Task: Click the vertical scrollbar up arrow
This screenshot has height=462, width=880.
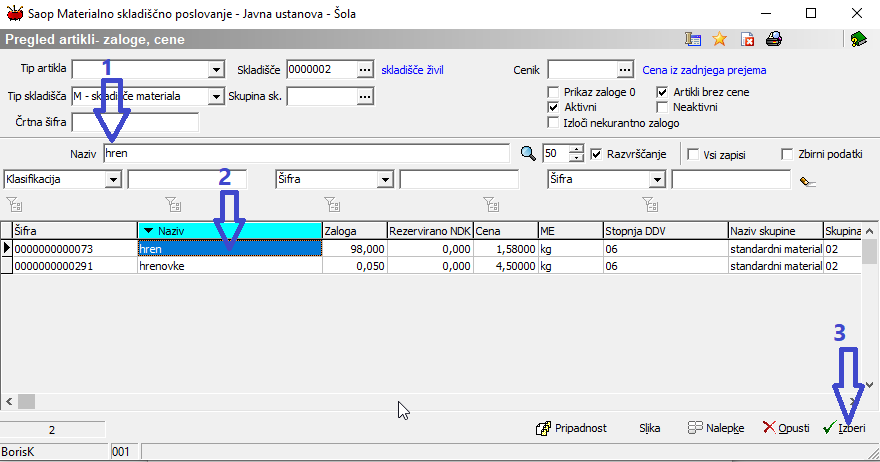Action: click(x=869, y=231)
